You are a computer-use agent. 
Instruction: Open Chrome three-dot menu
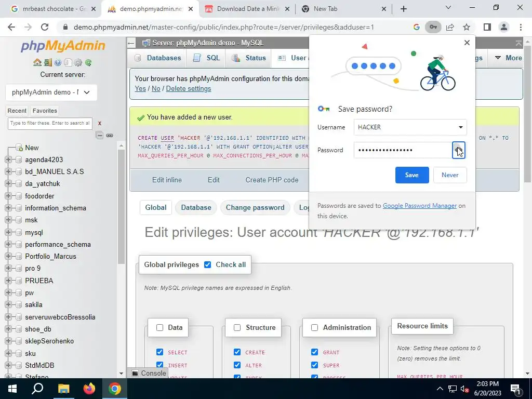pos(521,27)
